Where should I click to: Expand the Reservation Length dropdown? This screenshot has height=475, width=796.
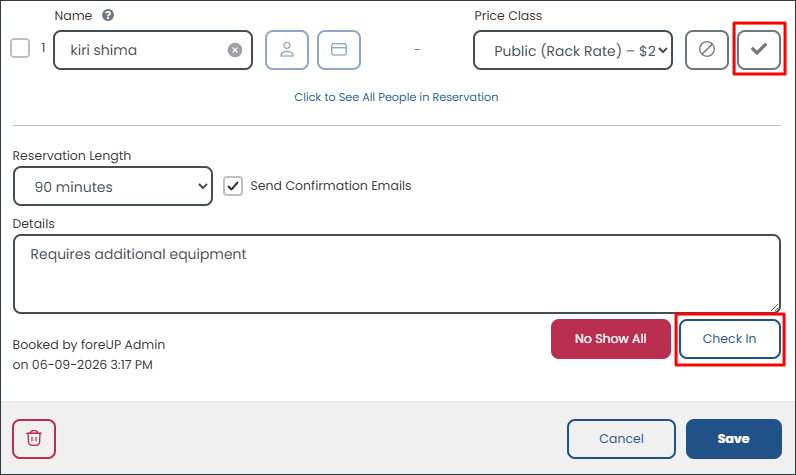[113, 186]
